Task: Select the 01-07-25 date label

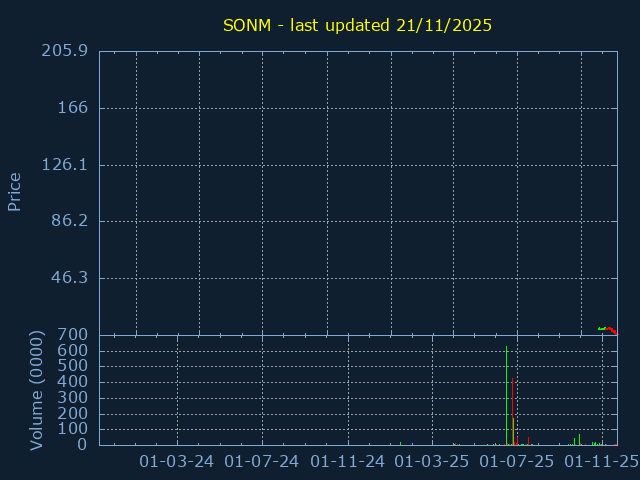Action: tap(517, 461)
